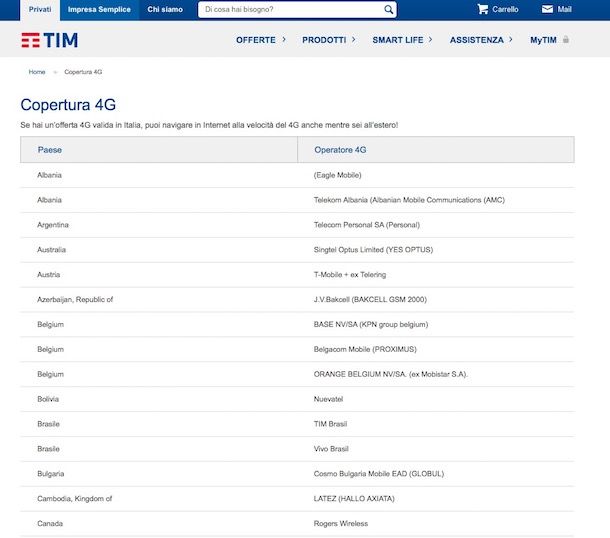
Task: Expand the PRODOTTI menu chevron
Action: coord(353,40)
